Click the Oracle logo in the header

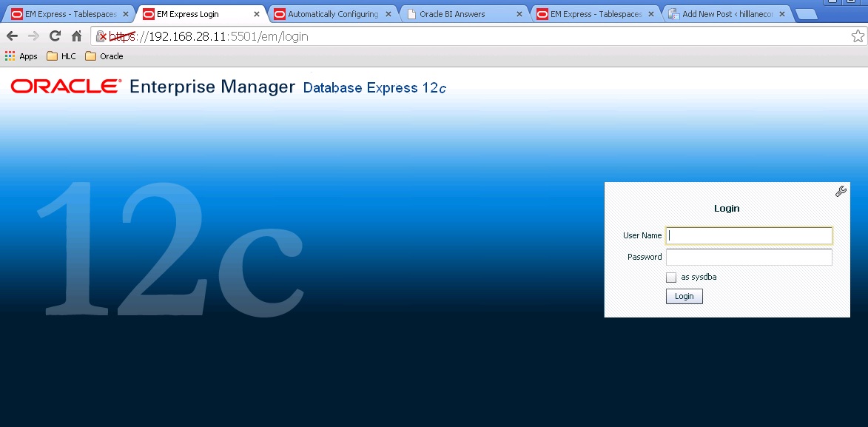tap(66, 87)
